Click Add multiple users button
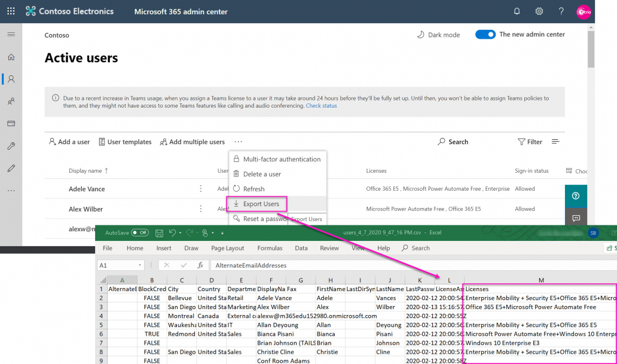Screen dimensions: 617x364 pos(193,142)
